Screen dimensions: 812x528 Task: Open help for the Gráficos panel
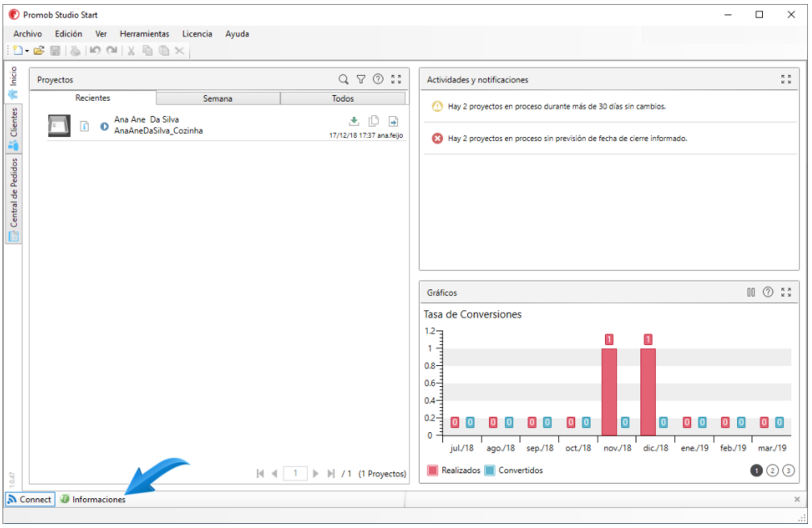[768, 293]
